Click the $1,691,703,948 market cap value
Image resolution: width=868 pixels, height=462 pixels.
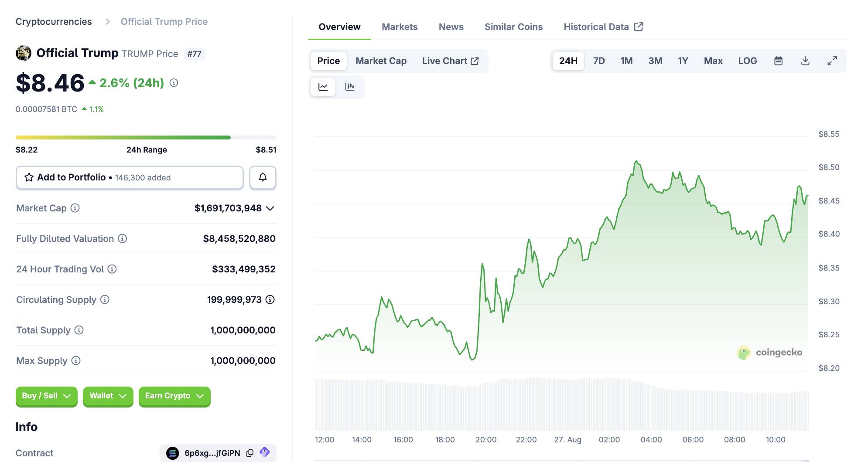[228, 208]
